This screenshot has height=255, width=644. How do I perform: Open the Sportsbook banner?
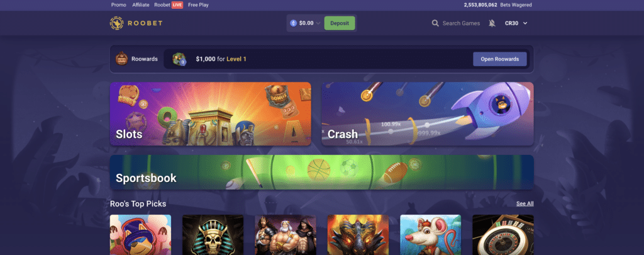(x=321, y=173)
